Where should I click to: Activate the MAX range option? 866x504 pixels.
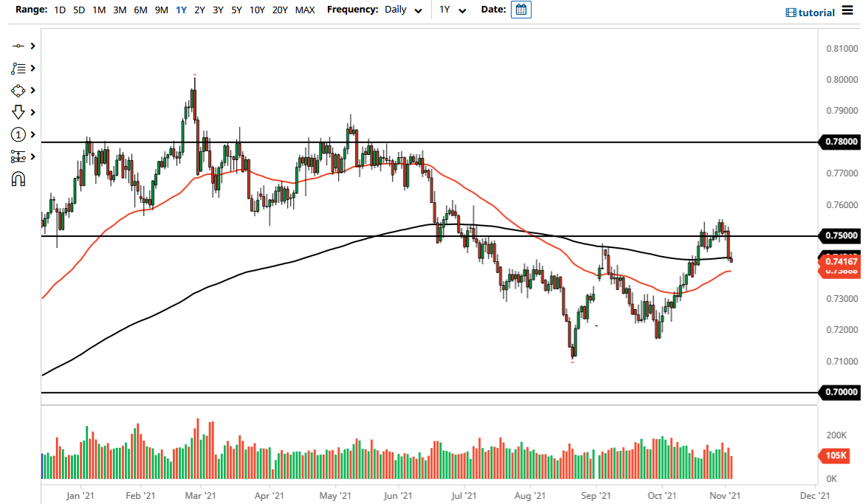(x=305, y=10)
